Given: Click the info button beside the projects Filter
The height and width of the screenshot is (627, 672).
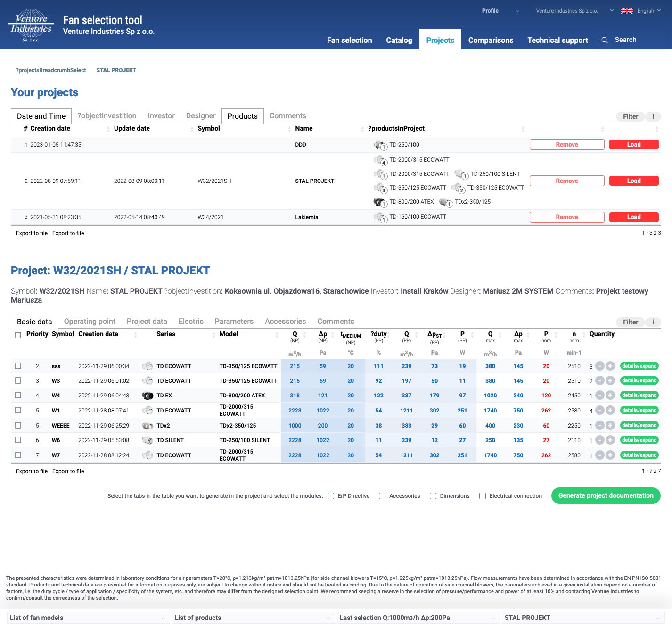Looking at the screenshot, I should point(653,116).
